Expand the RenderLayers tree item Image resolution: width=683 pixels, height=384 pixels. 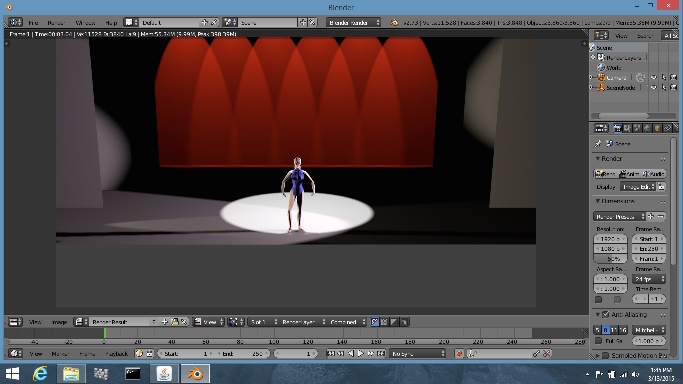(593, 57)
